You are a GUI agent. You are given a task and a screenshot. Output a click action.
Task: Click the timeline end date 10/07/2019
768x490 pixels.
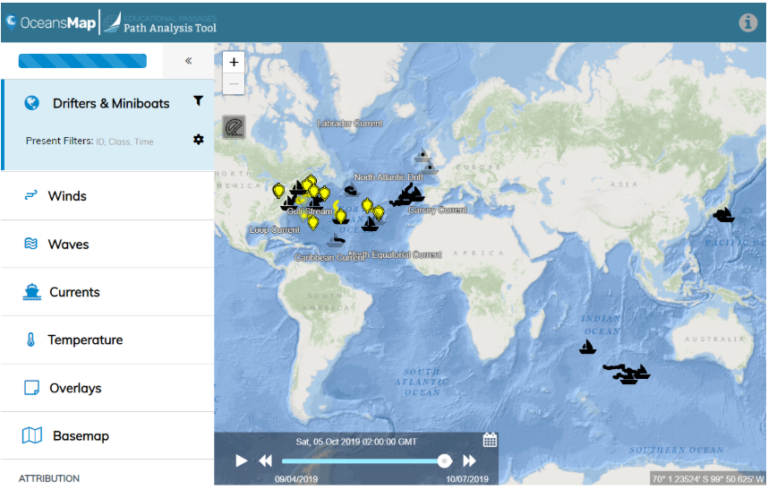[x=467, y=479]
